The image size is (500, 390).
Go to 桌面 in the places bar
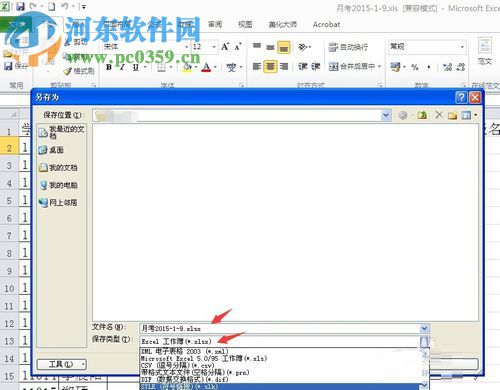tap(51, 150)
